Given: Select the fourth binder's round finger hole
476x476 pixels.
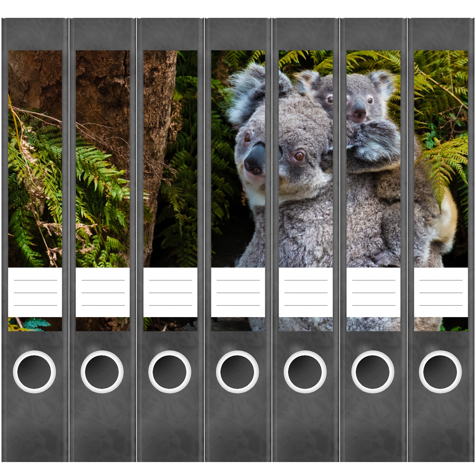Looking at the screenshot, I should pyautogui.click(x=237, y=372).
